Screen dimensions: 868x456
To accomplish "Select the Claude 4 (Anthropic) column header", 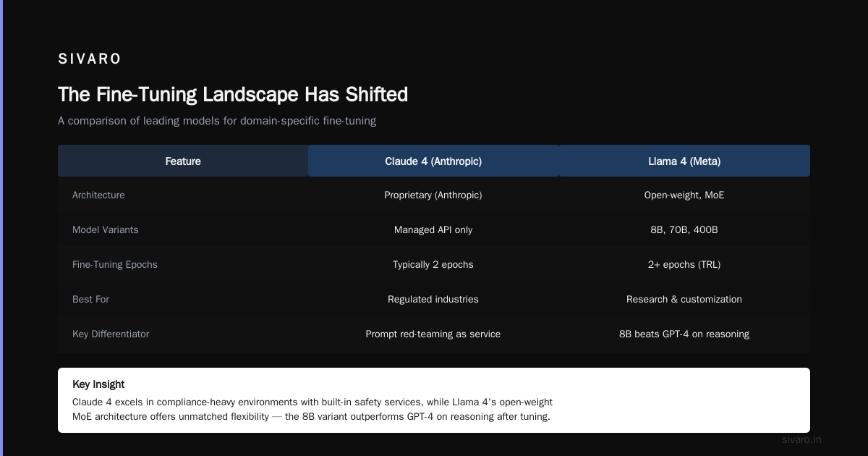I will 433,161.
